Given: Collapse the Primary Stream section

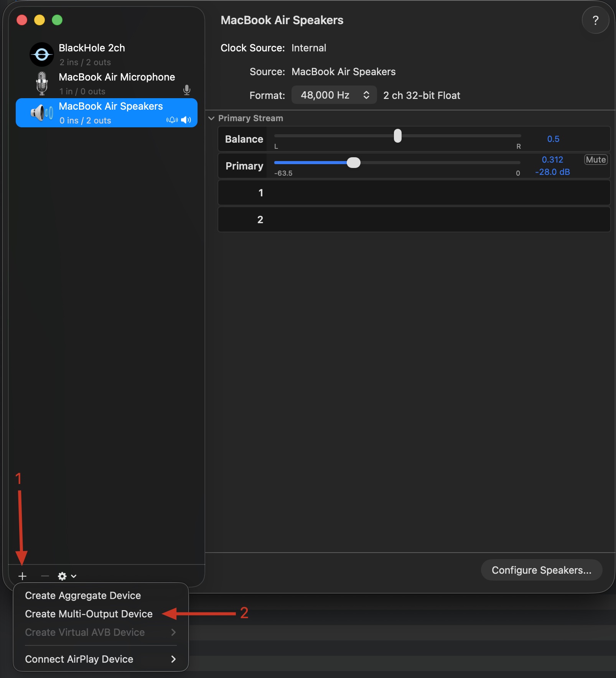Looking at the screenshot, I should click(x=211, y=118).
